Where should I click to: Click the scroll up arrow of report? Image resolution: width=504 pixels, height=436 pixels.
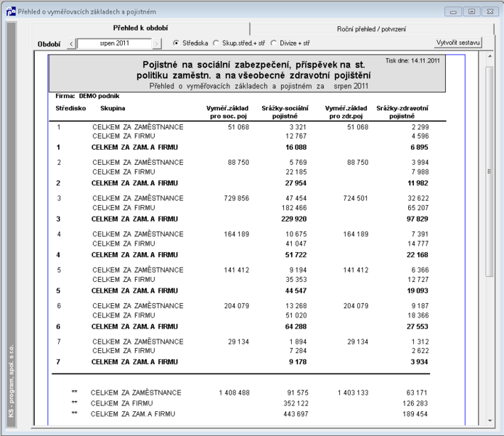[x=490, y=56]
